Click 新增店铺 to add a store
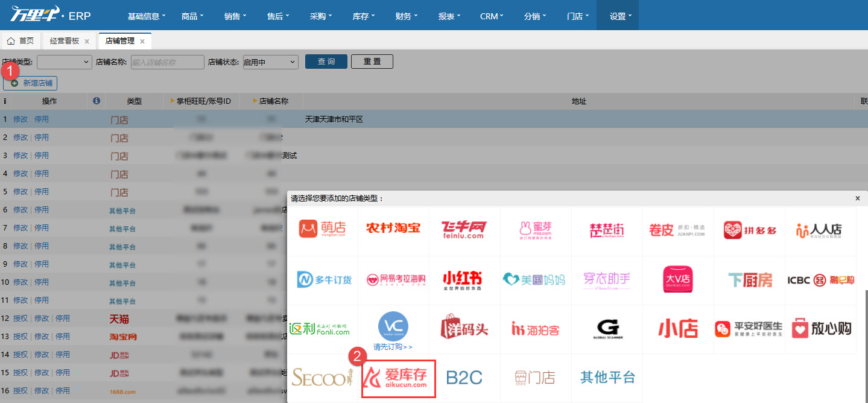The width and height of the screenshot is (868, 403). pyautogui.click(x=30, y=83)
